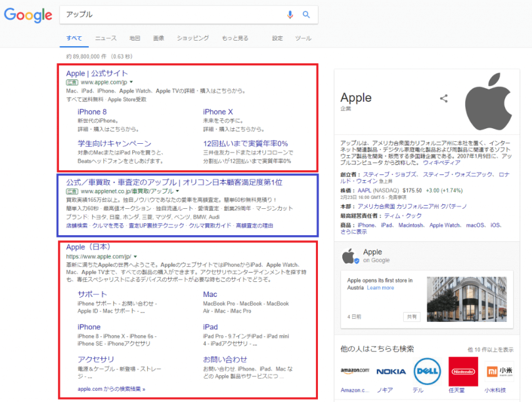Click CEO ティム・クック link
Screen dimensions: 532x402
[x=402, y=216]
